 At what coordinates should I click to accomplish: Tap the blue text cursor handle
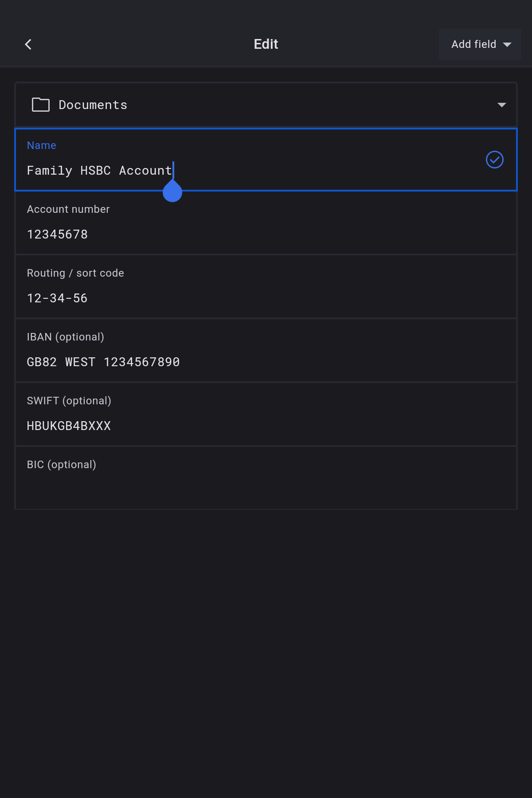[x=172, y=192]
